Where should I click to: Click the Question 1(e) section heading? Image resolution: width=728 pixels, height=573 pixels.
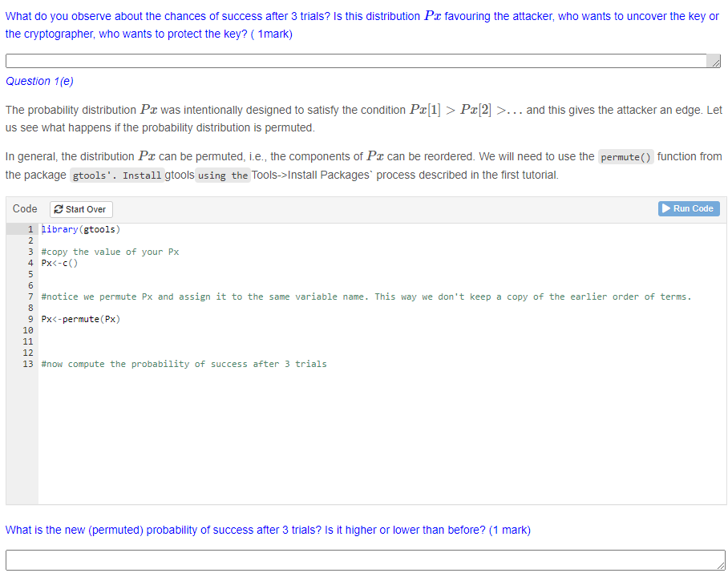tap(38, 81)
